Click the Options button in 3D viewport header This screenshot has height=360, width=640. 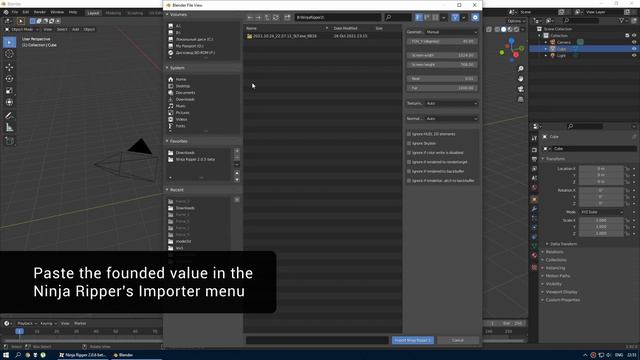point(516,21)
